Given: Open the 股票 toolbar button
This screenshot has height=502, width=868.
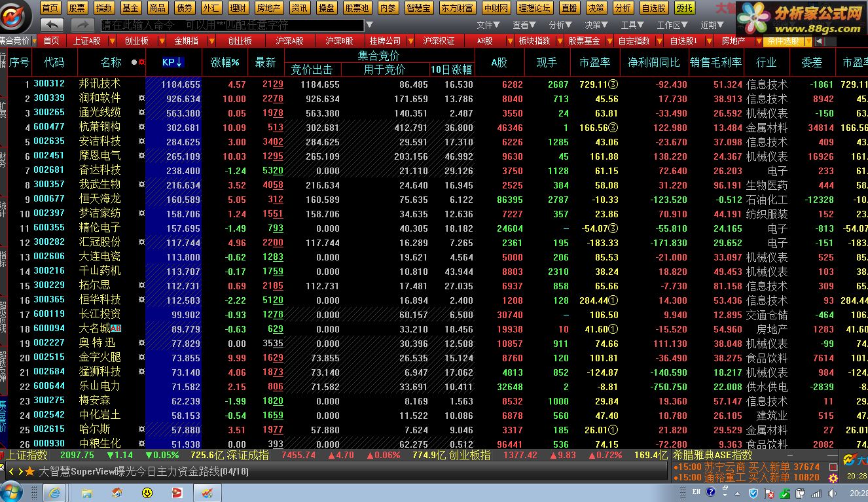Looking at the screenshot, I should [x=77, y=8].
